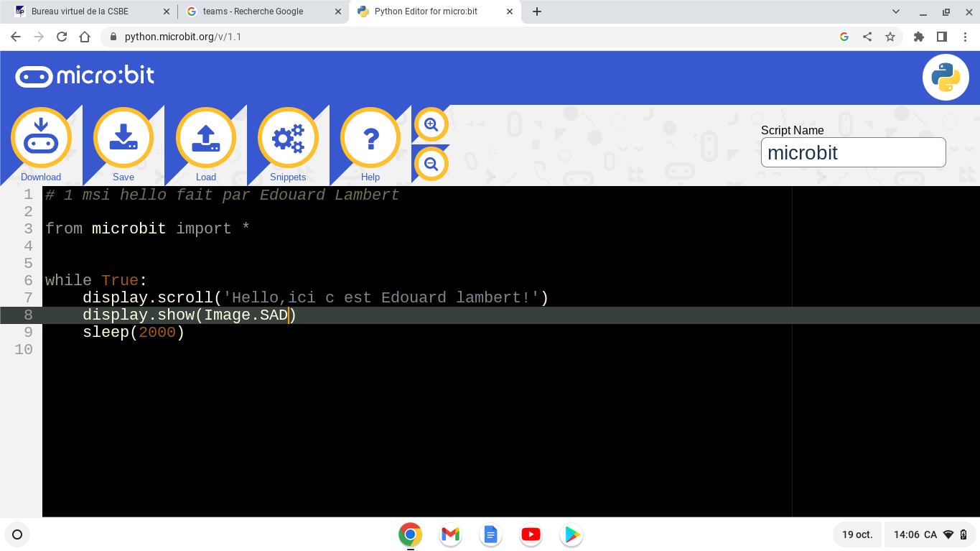Open the ChromeOS launcher button
This screenshot has height=551, width=980.
(x=17, y=534)
